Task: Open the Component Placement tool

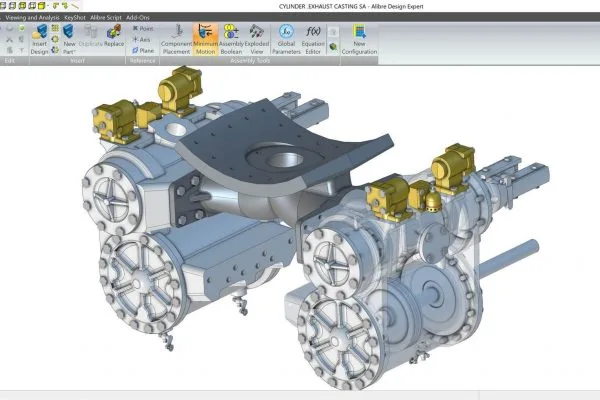Action: click(176, 39)
